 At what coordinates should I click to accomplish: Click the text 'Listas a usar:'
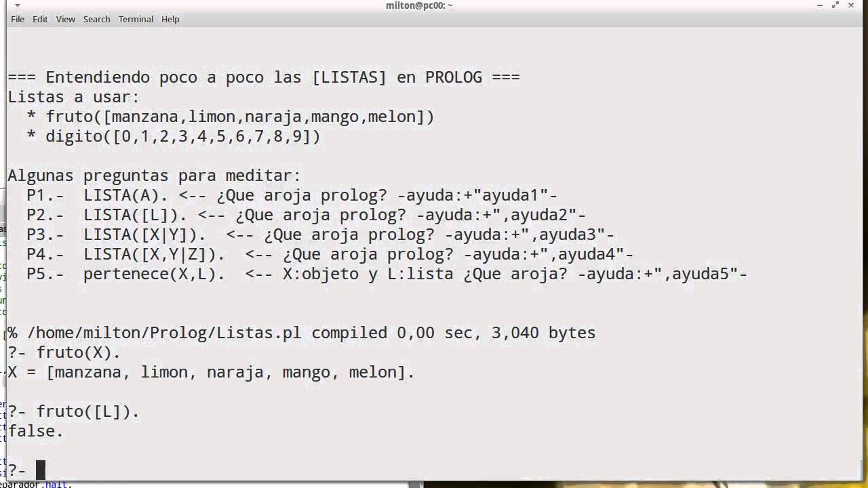coord(74,97)
